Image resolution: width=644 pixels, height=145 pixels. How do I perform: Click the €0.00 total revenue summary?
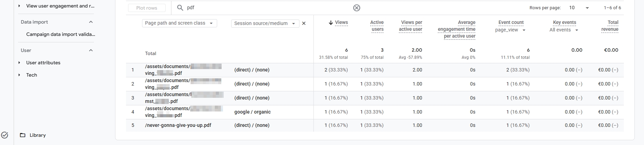611,50
